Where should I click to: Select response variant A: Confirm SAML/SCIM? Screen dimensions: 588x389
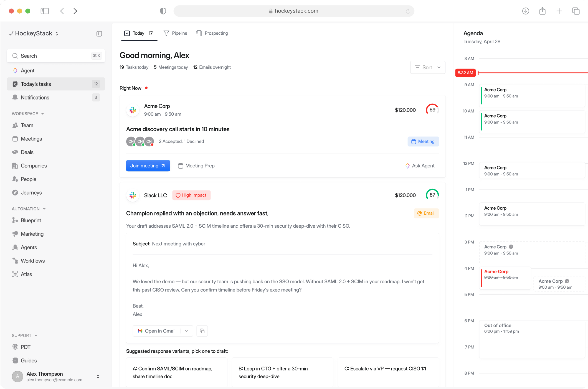[177, 372]
